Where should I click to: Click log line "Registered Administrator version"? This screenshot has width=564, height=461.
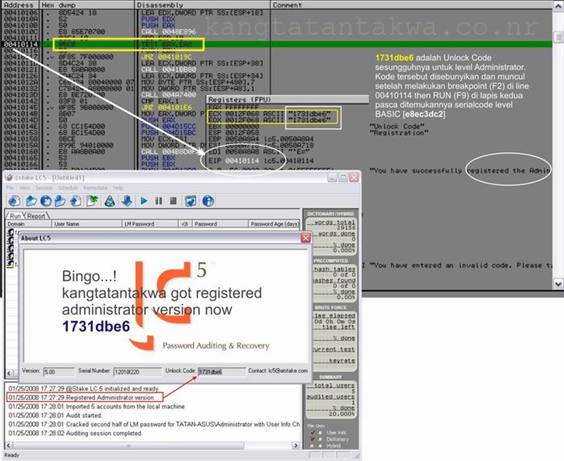81,397
